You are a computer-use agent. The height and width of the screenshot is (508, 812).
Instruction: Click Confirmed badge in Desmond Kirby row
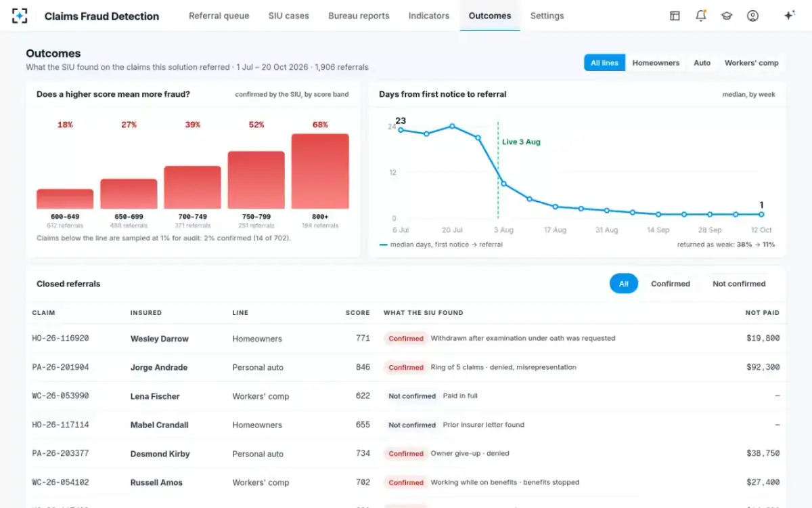click(x=406, y=454)
